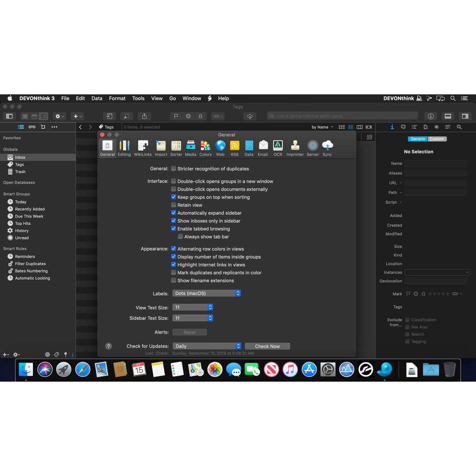Open the RSS preferences pane
This screenshot has height=476, width=476.
(x=235, y=148)
